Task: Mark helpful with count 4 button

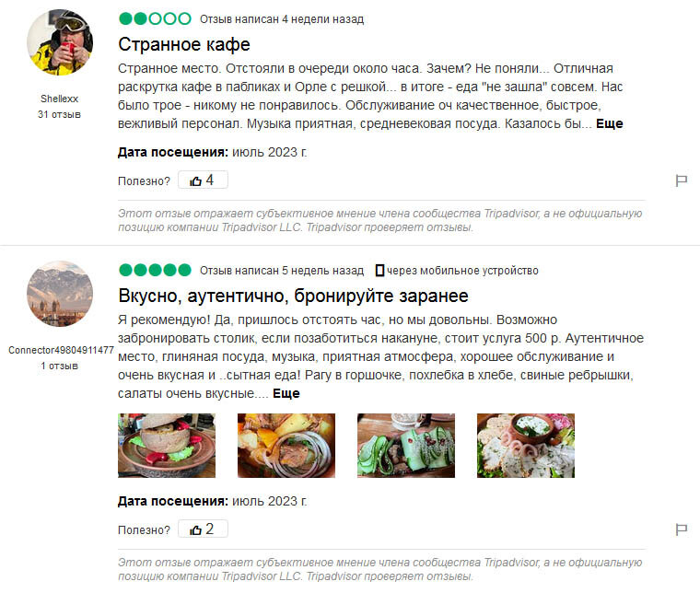Action: 204,180
